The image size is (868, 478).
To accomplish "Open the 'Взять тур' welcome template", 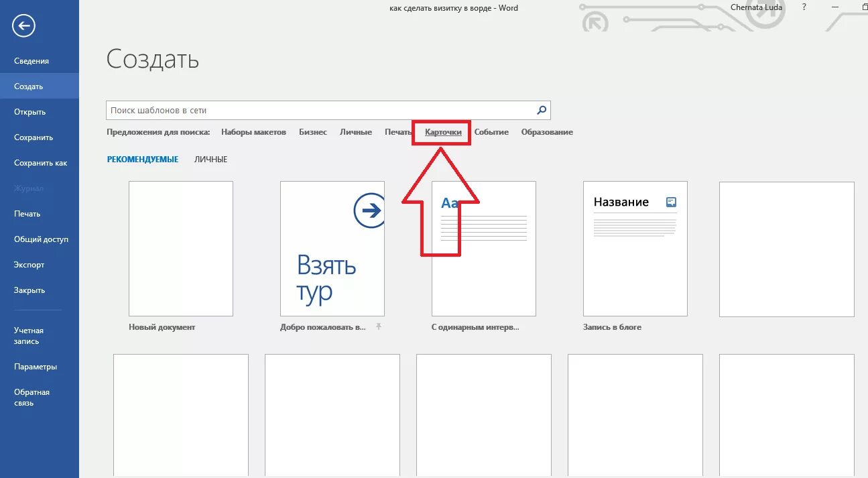I will [x=332, y=249].
